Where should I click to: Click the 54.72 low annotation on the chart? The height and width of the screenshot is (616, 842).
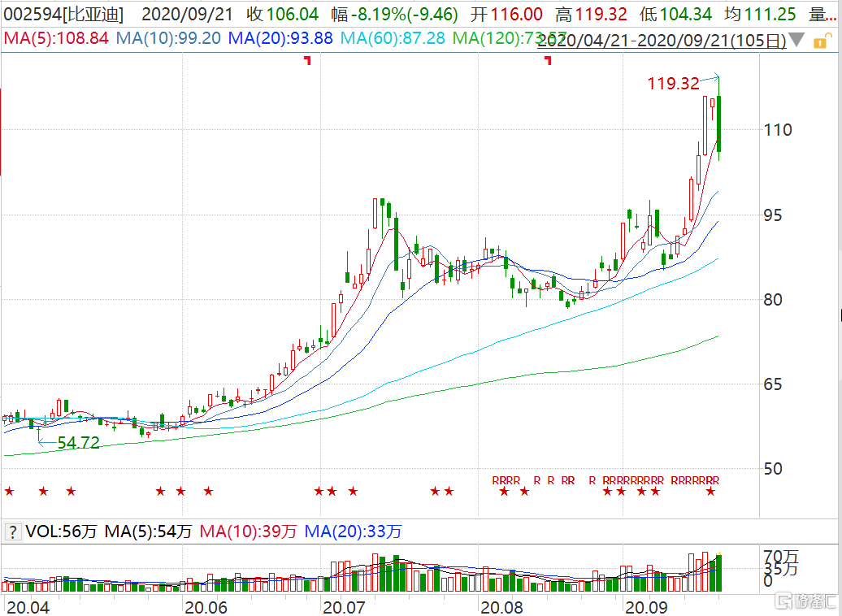click(x=78, y=443)
